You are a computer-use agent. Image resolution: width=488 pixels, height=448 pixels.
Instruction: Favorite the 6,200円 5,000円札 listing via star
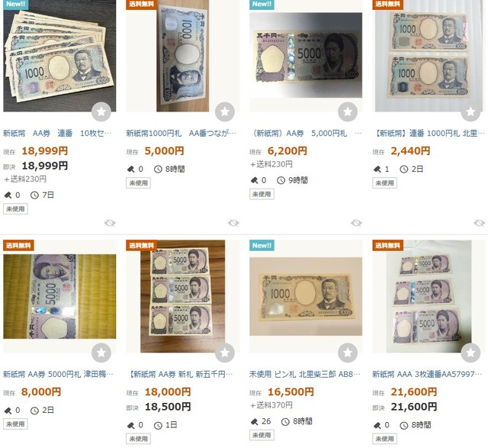coord(348,111)
